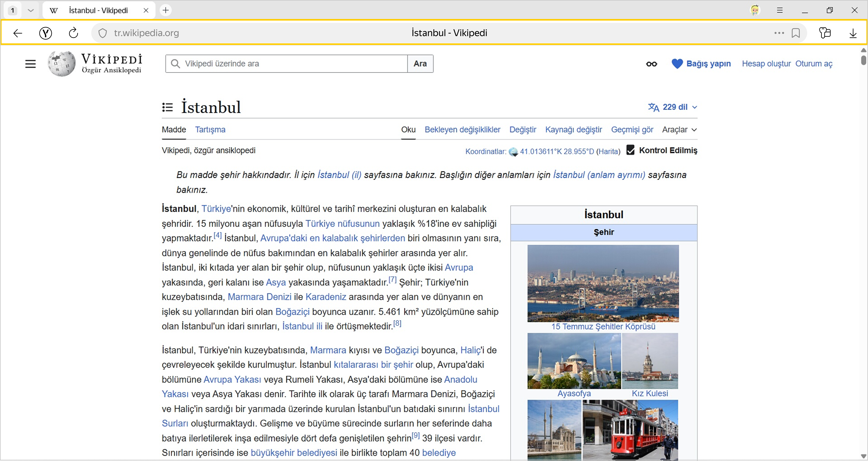Open the three-dots page menu in address bar
This screenshot has height=461, width=868.
tap(779, 33)
